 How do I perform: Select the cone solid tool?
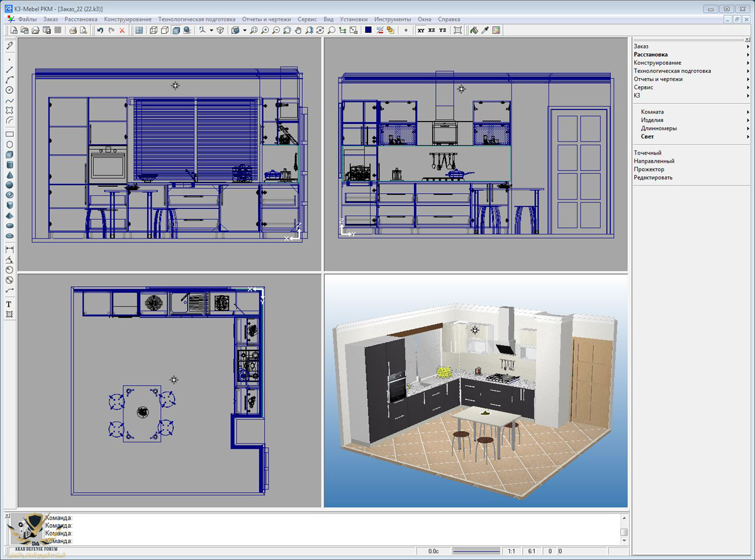pos(10,175)
